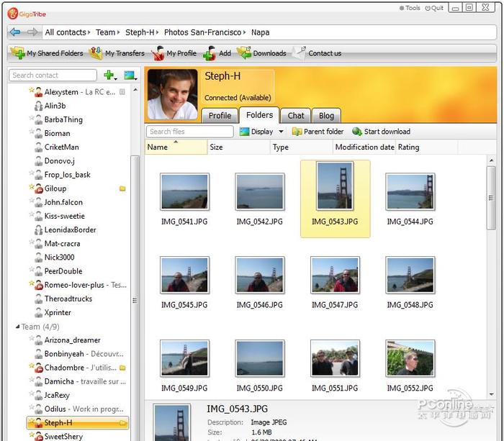Select thumbnail IMG_0551.JPG
This screenshot has width=504, height=441.
(335, 358)
